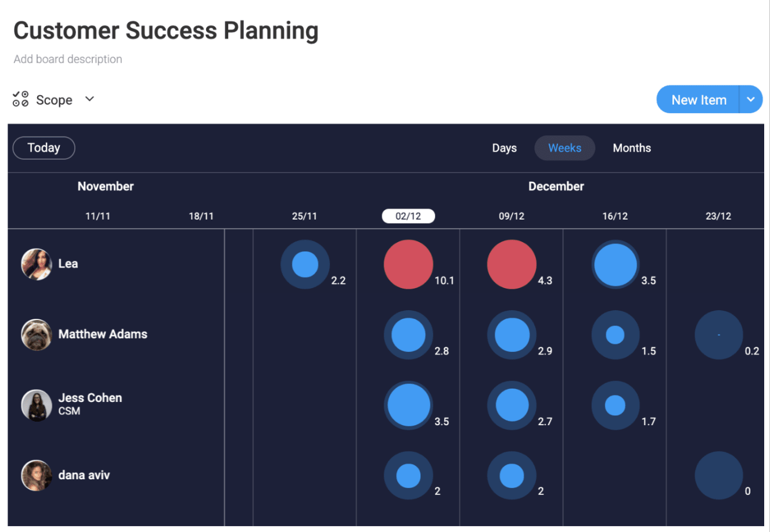The height and width of the screenshot is (532, 770).
Task: Expand the Scope dropdown chevron
Action: pos(89,99)
